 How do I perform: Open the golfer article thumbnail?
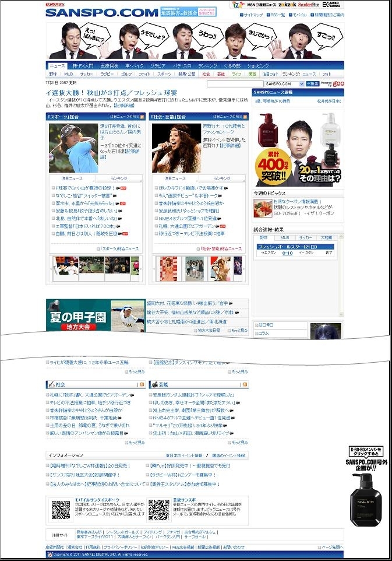pyautogui.click(x=73, y=148)
